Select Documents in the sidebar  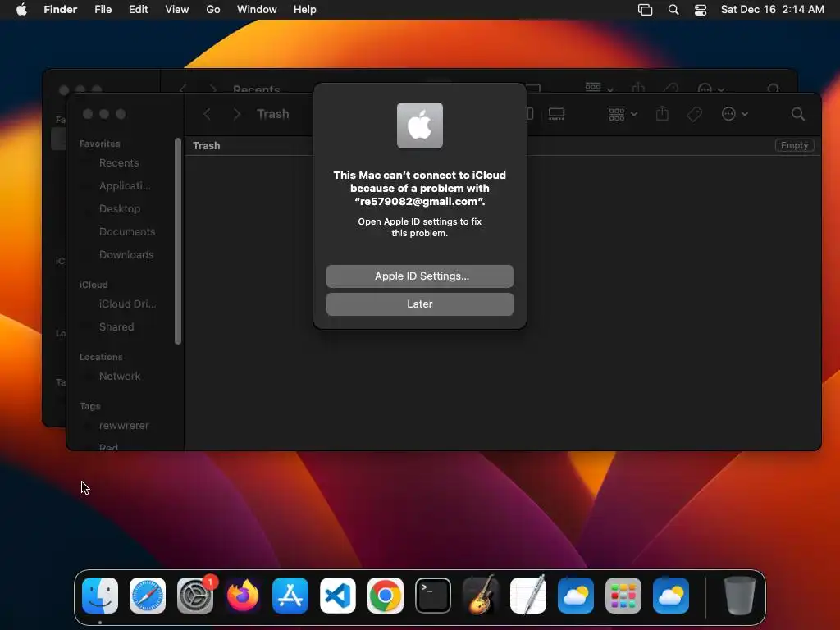coord(127,232)
